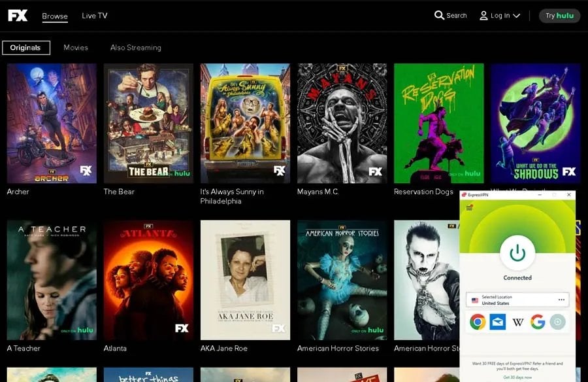
Task: Open the Archer poster thumbnail
Action: (52, 123)
